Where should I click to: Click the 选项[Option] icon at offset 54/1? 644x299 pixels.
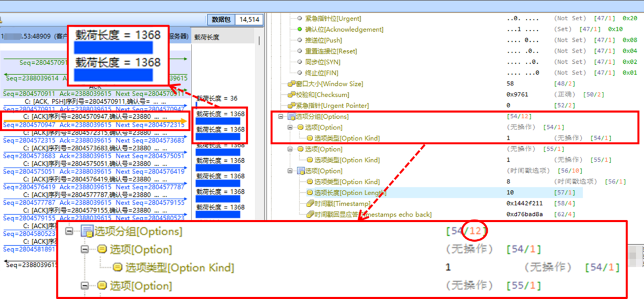pos(301,128)
